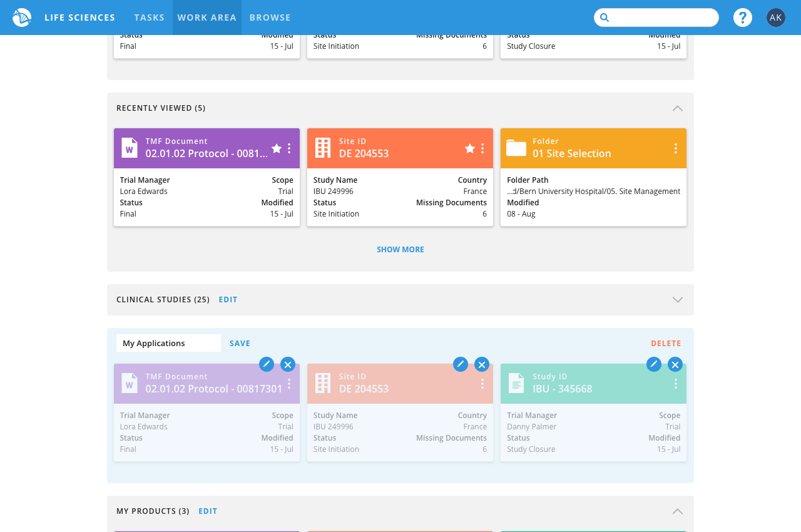The height and width of the screenshot is (532, 801).
Task: Click the Word document icon on recently viewed TMF card
Action: (130, 148)
